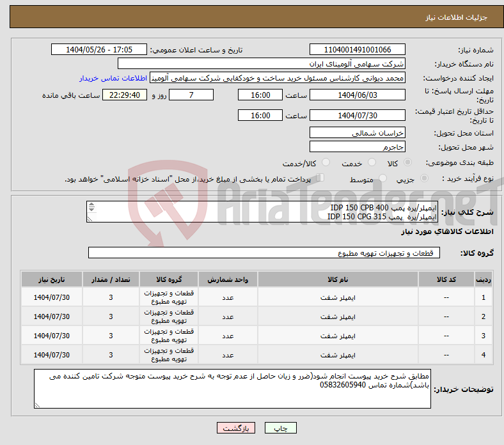Click the بازگشت (back) button
This screenshot has height=445, width=504.
click(236, 428)
